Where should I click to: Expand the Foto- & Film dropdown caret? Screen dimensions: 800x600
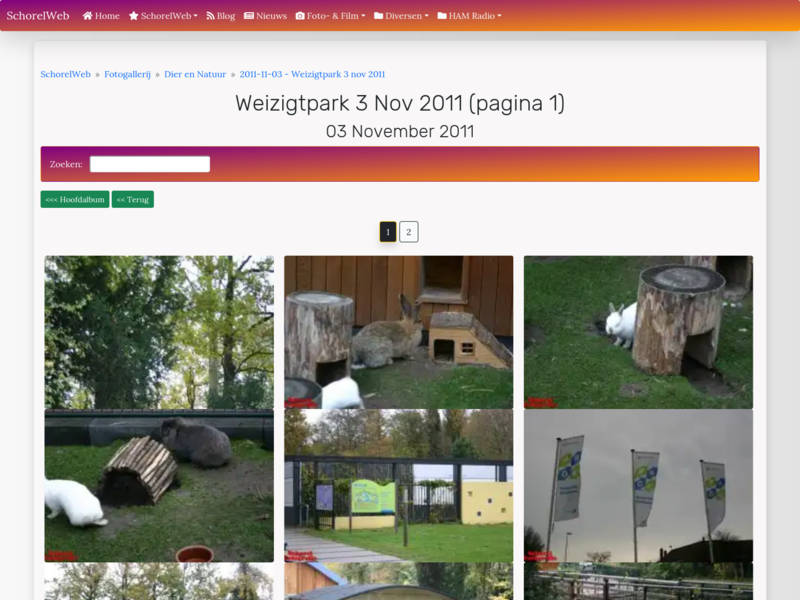(363, 16)
